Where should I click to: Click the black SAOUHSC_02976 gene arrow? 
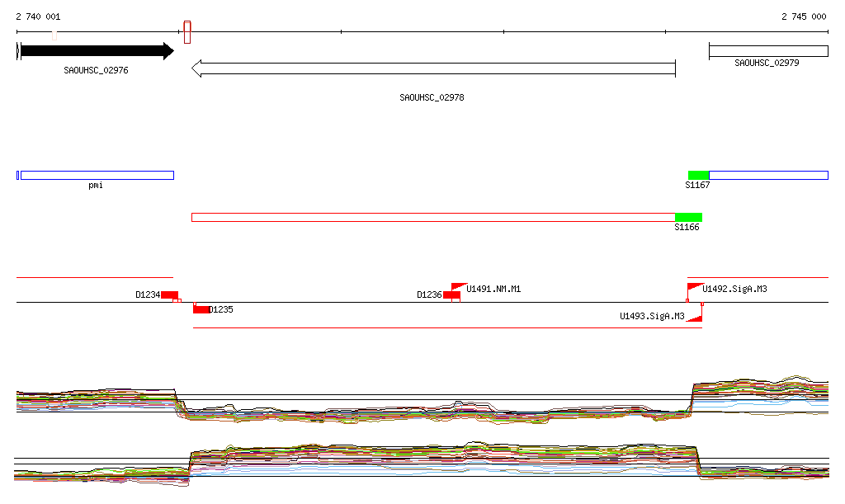pos(97,51)
